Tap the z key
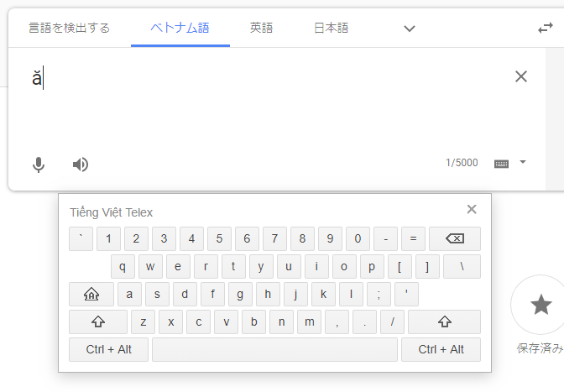 144,321
